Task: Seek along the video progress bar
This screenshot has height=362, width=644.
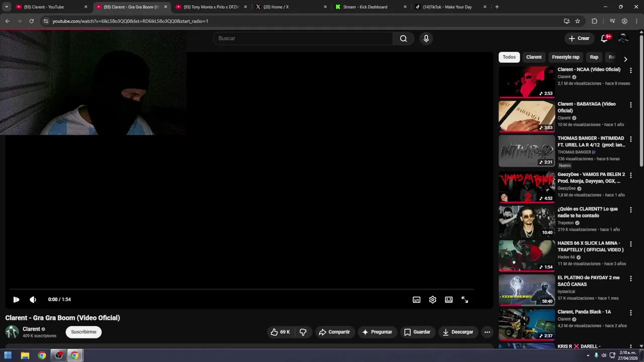Action: (x=242, y=290)
